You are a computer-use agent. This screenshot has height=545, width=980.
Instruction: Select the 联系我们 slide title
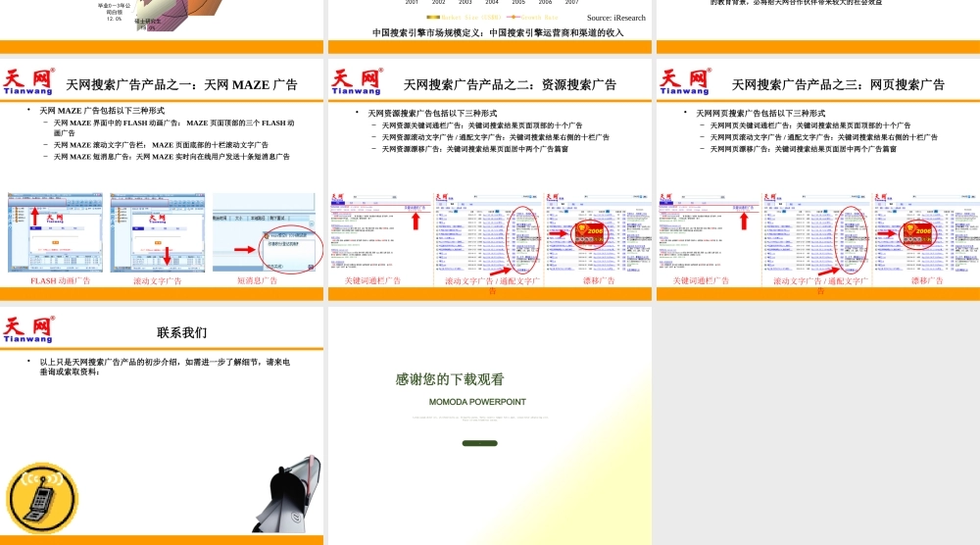[x=182, y=332]
